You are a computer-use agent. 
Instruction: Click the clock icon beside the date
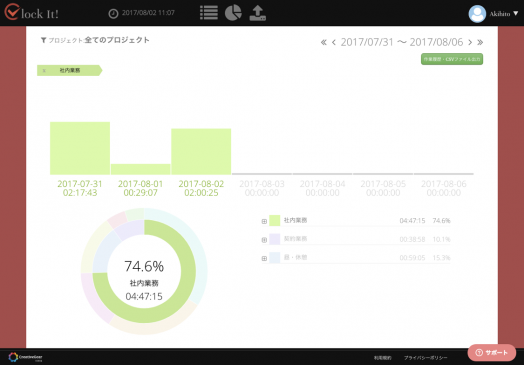click(114, 13)
